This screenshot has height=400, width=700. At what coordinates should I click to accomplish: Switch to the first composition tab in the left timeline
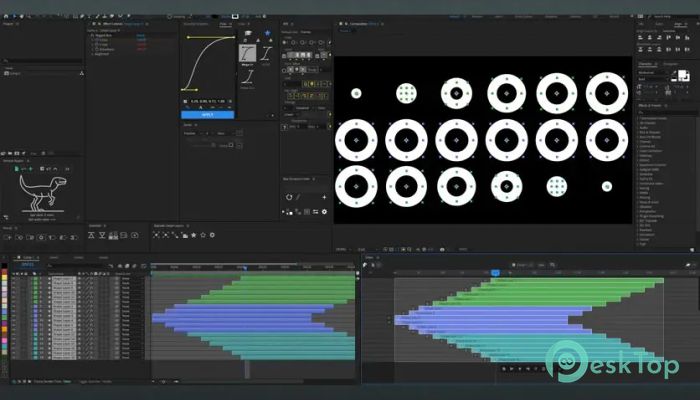click(x=30, y=258)
